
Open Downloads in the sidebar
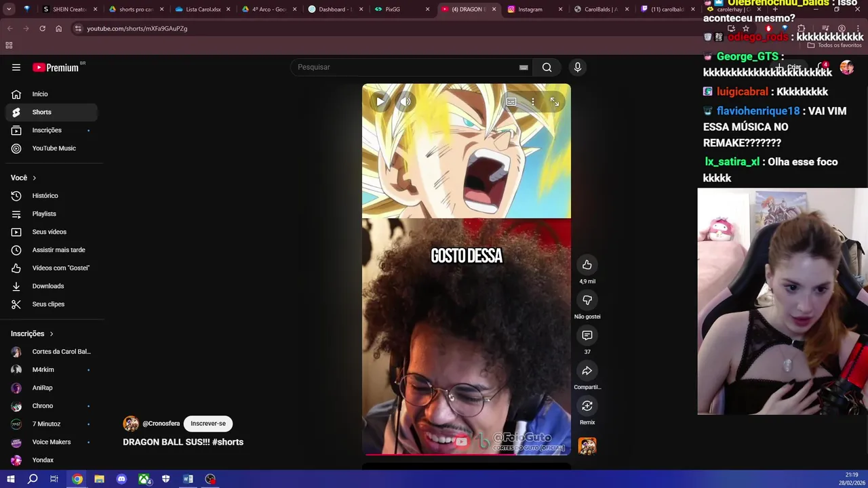(52, 286)
